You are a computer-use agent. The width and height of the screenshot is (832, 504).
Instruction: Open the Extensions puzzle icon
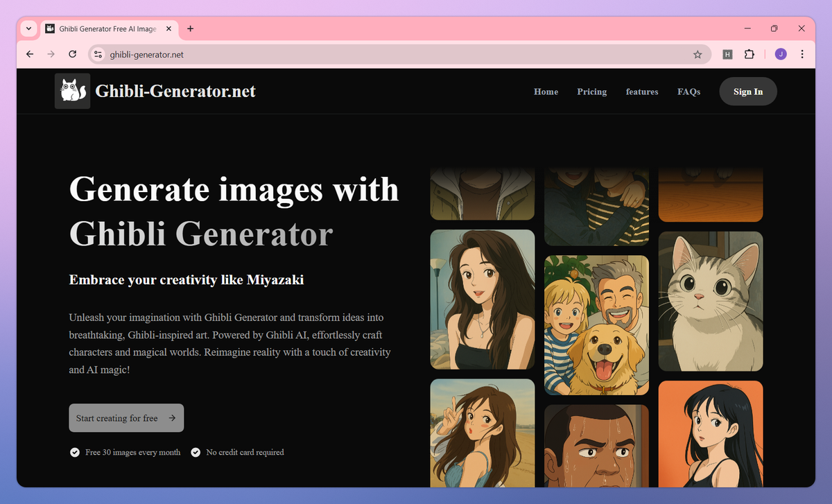pyautogui.click(x=749, y=54)
